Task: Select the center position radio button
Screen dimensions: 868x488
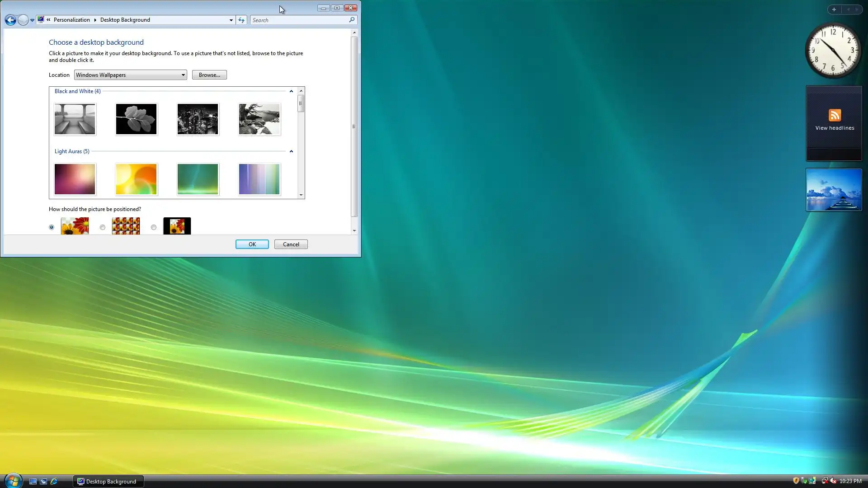Action: tap(154, 227)
